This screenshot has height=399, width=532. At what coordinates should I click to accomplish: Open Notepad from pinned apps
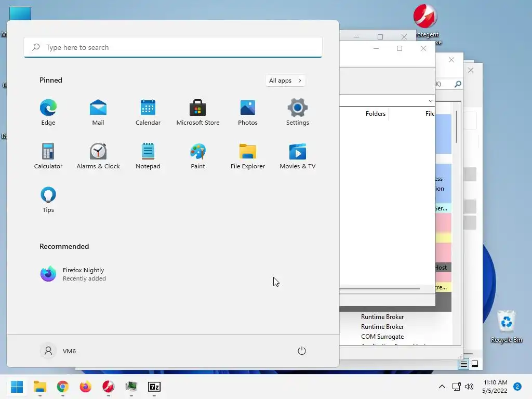[x=148, y=156]
